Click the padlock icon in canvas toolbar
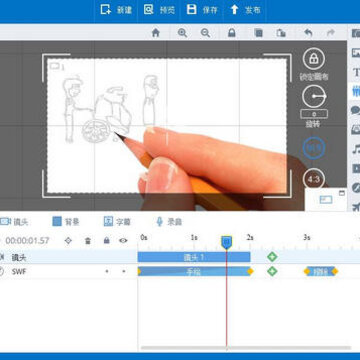Screen dimensions: 360x360 [232, 33]
